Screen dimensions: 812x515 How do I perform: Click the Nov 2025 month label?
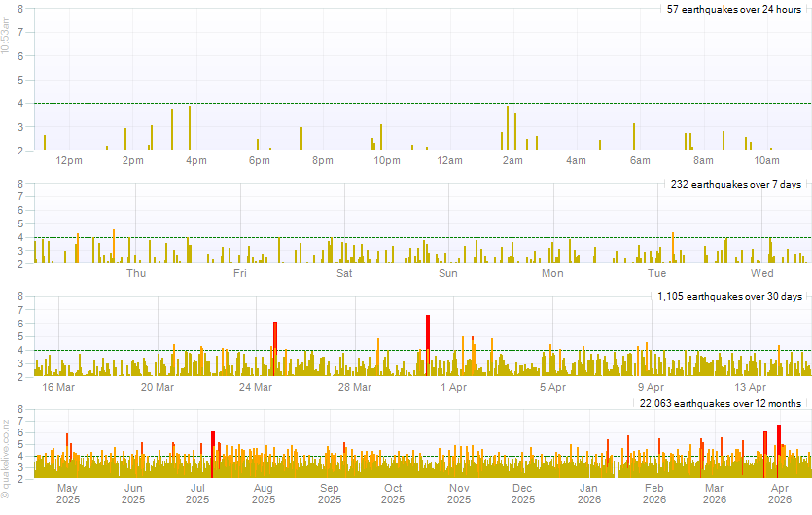click(x=459, y=493)
